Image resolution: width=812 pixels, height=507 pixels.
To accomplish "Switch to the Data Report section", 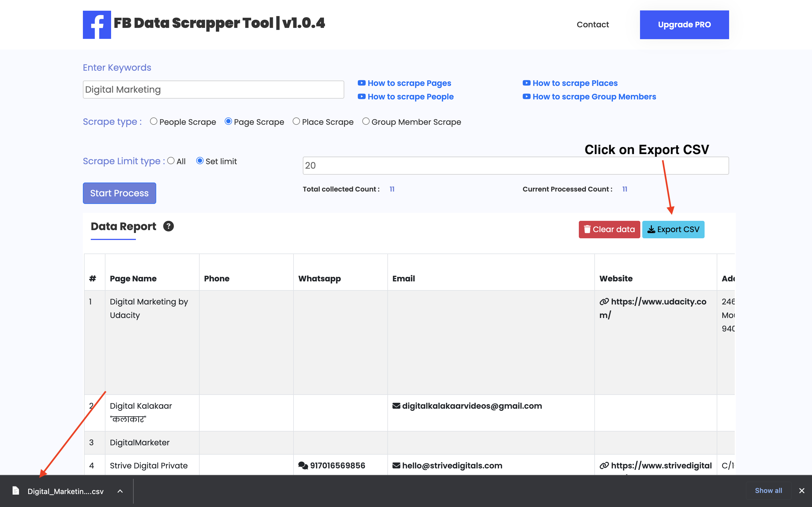I will coord(123,226).
